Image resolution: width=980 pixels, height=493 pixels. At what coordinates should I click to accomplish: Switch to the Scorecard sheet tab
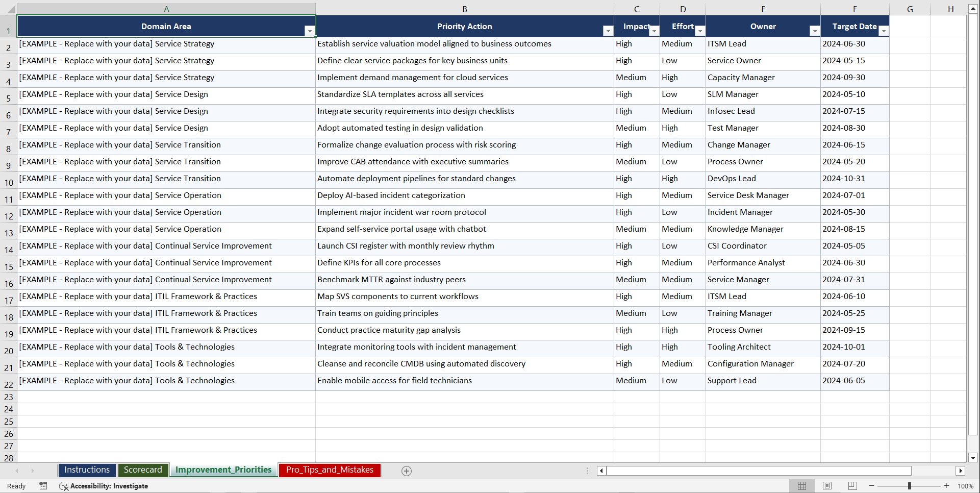(143, 470)
